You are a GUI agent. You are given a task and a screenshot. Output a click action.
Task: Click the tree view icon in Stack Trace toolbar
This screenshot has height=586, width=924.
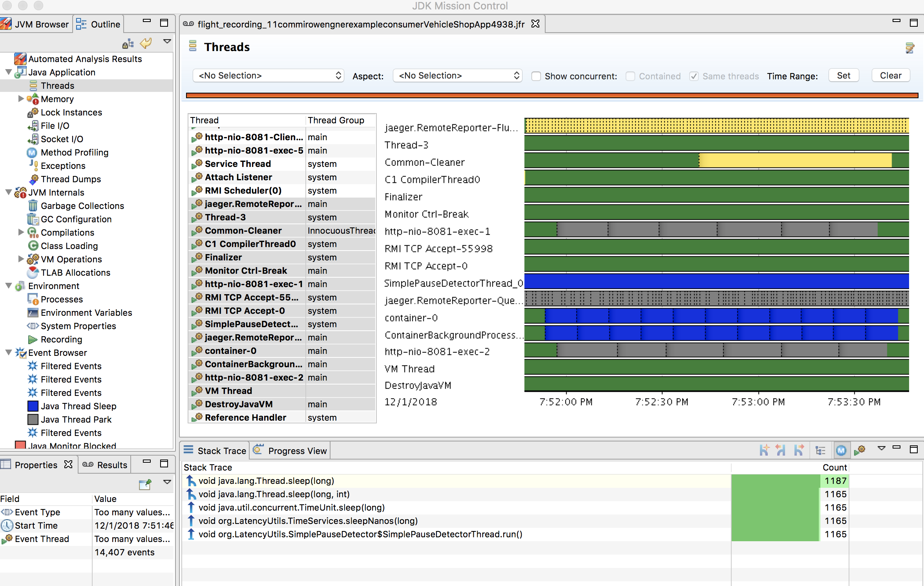tap(820, 450)
